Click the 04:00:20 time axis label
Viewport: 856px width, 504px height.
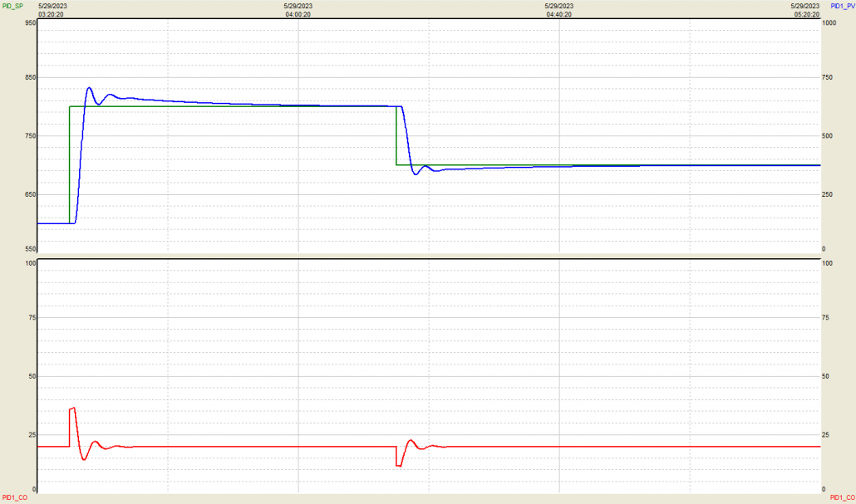298,14
